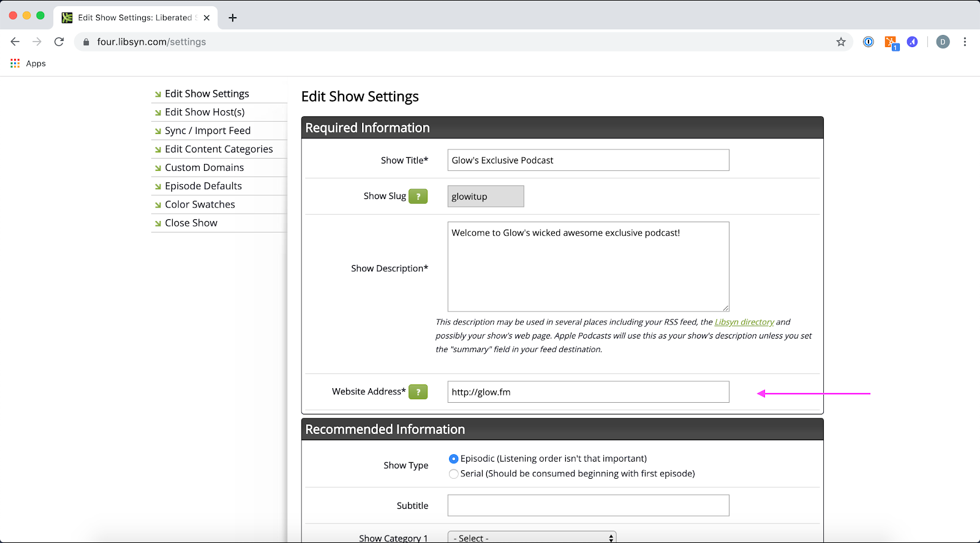Open the purple round extension icon
Screen dimensions: 980x543
[x=913, y=42]
